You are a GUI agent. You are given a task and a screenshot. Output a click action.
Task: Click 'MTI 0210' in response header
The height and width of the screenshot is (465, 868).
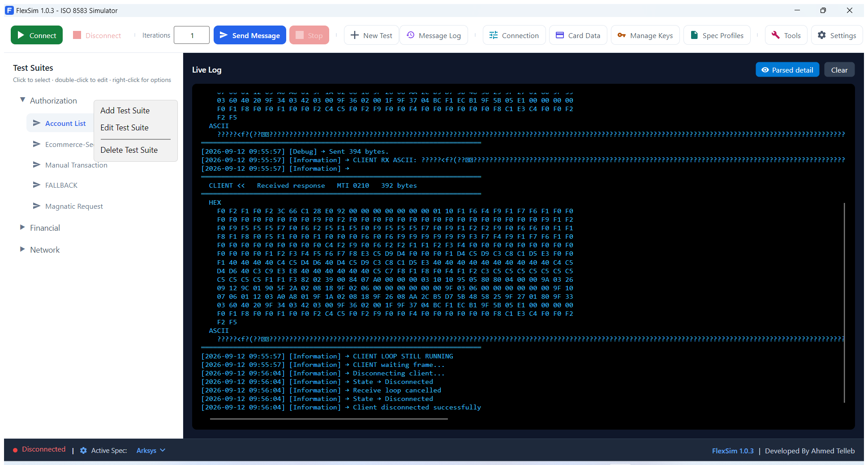coord(353,185)
